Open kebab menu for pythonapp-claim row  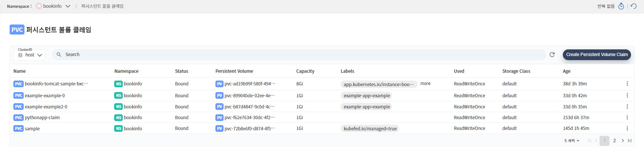point(627,117)
